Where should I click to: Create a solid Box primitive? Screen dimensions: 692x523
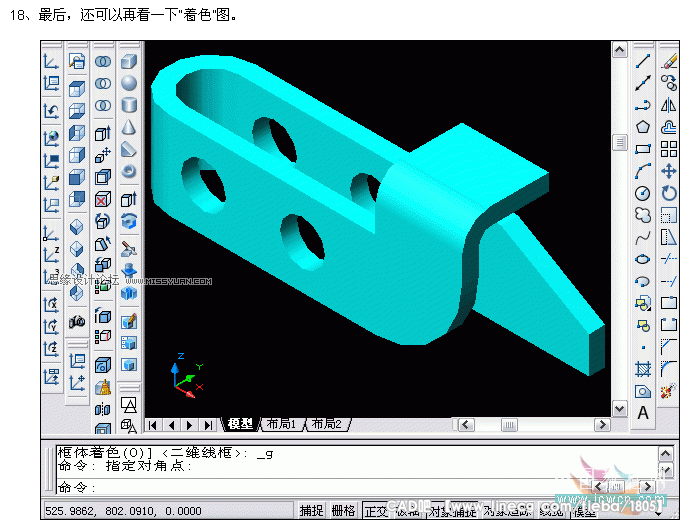128,61
